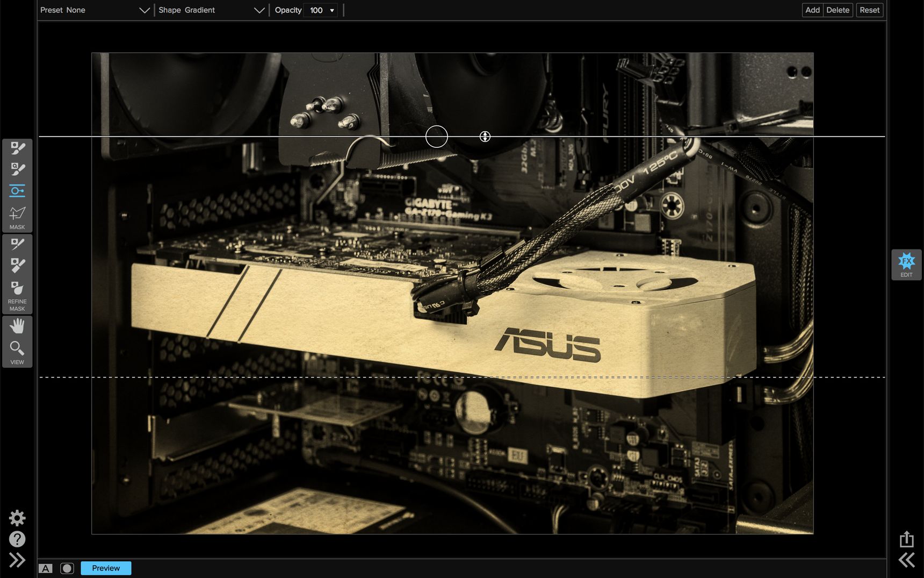Click the export share icon
The width and height of the screenshot is (924, 578).
907,539
